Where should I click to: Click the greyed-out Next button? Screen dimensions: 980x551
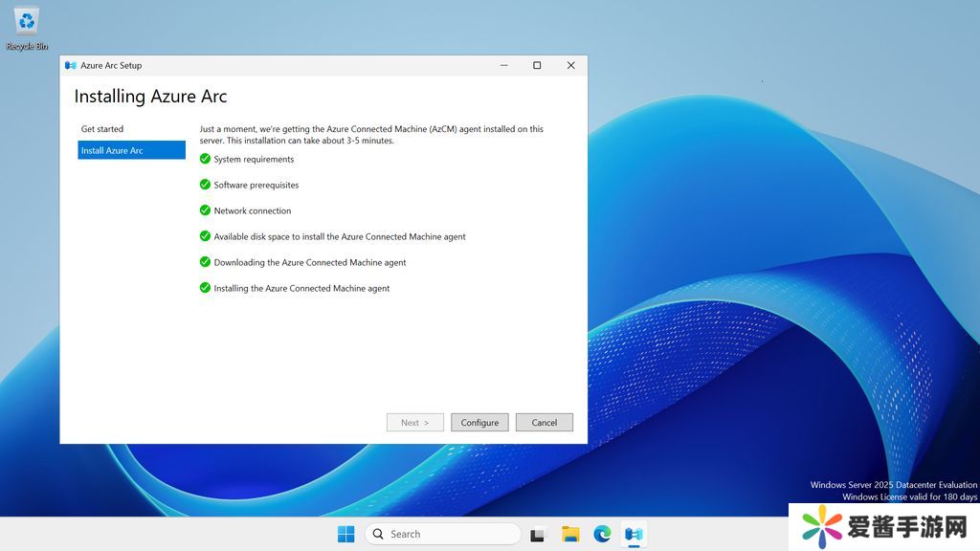(x=414, y=422)
